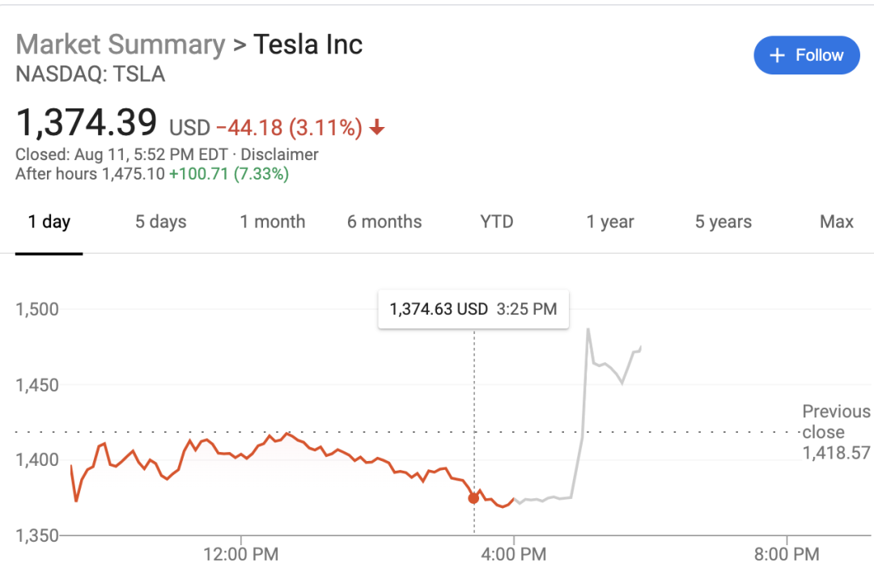Image resolution: width=874 pixels, height=588 pixels.
Task: Click the red down arrow price indicator
Action: point(377,128)
